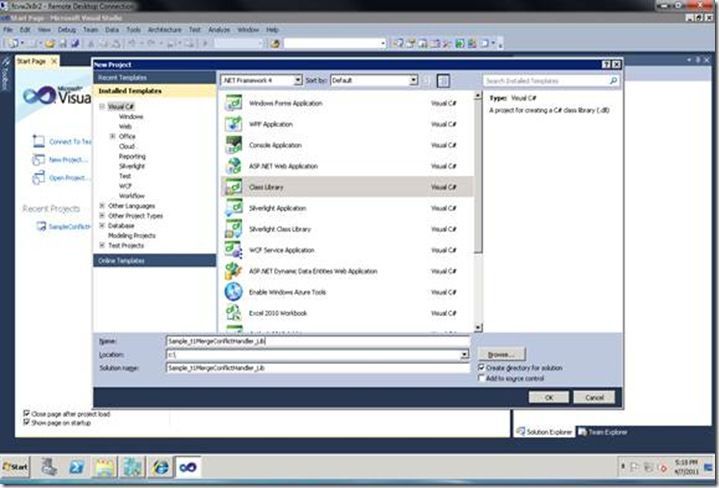Click the Solution Explorer tab icon

[520, 432]
